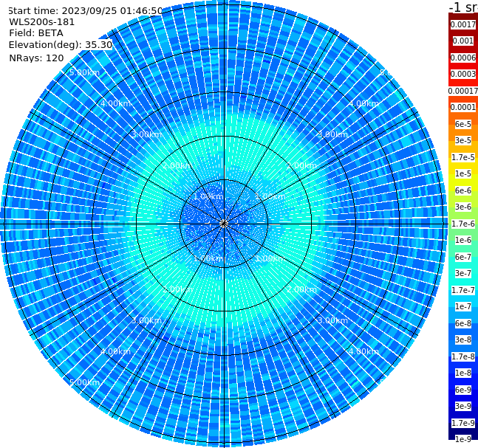This screenshot has width=478, height=448.
Task: Click the 6e-9 colorbar label
Action: 463,390
